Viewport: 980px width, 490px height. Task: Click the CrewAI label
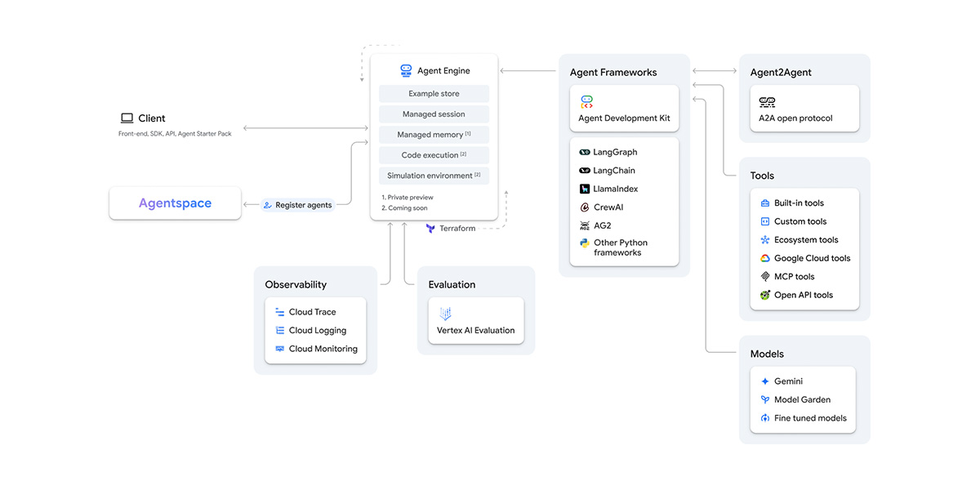(x=608, y=207)
